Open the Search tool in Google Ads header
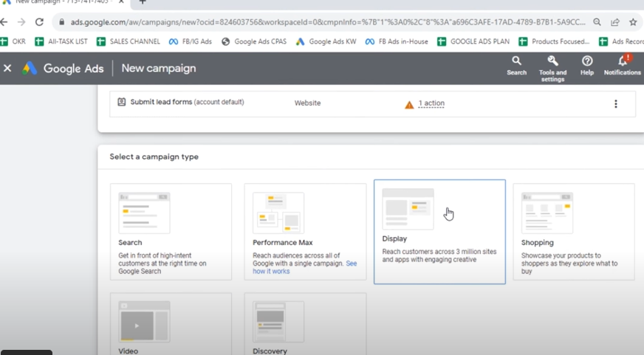This screenshot has height=355, width=644. click(x=516, y=65)
